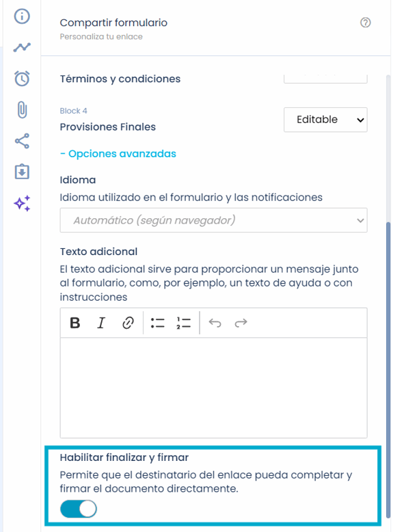The width and height of the screenshot is (393, 532).
Task: Open the alarm clock reminders icon
Action: click(22, 79)
